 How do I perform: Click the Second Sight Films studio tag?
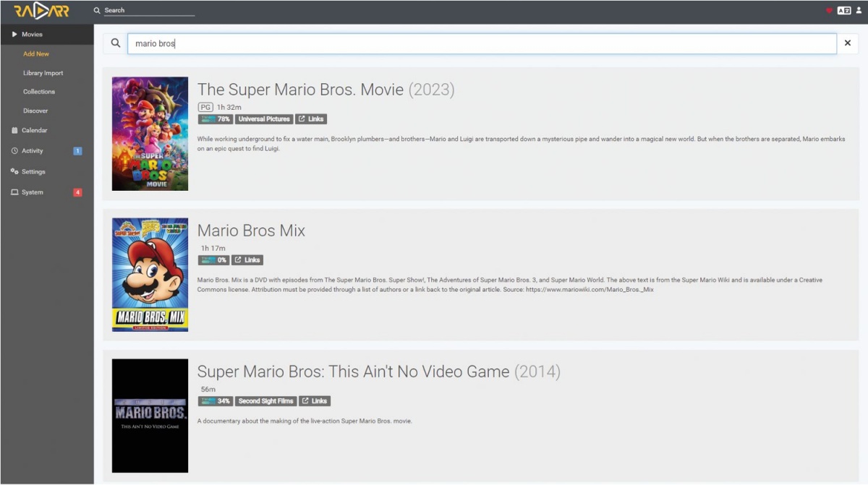[x=266, y=401]
